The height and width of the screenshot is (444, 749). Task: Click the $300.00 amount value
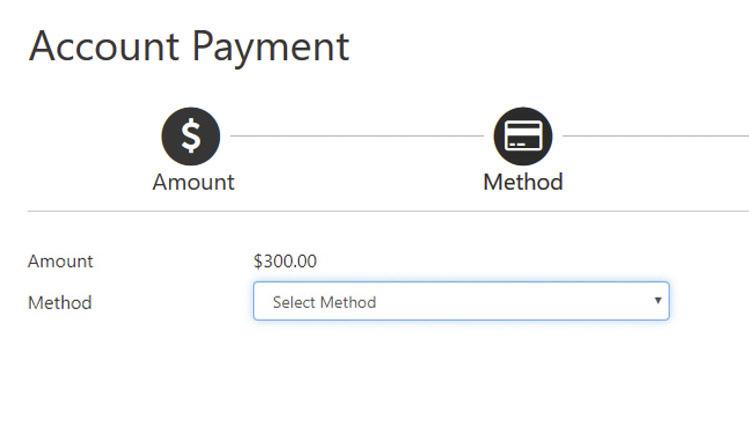[x=285, y=261]
